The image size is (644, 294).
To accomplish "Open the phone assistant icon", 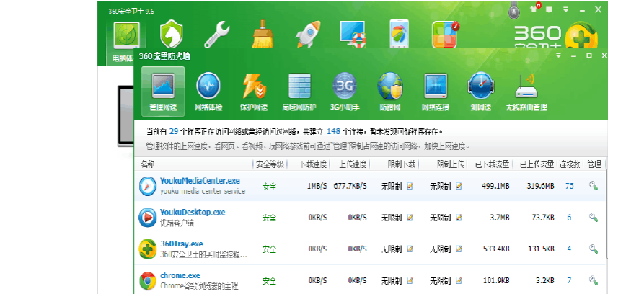I will pyautogui.click(x=399, y=33).
